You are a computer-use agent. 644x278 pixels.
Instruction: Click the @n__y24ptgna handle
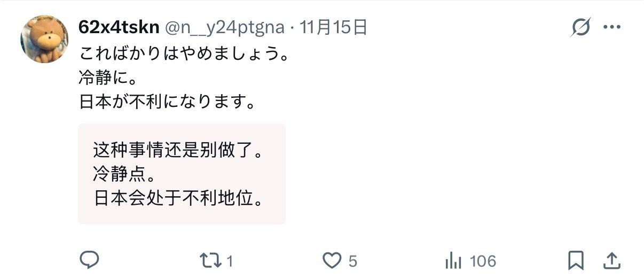tap(224, 27)
